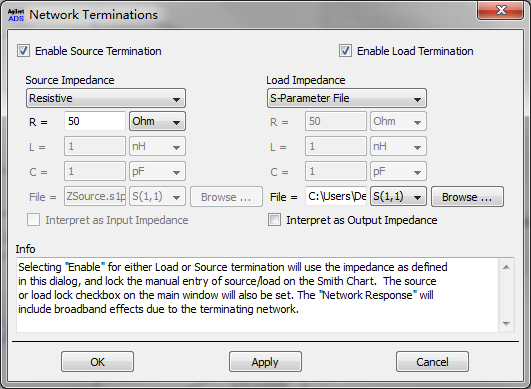Close the Network Terminations dialog

pyautogui.click(x=501, y=10)
